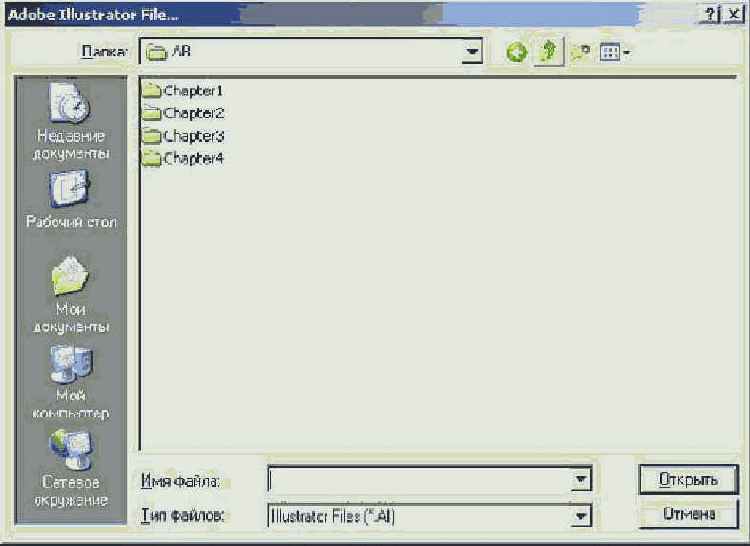750x546 pixels.
Task: Open My Computer (Мой компьютер) location
Action: click(x=71, y=382)
